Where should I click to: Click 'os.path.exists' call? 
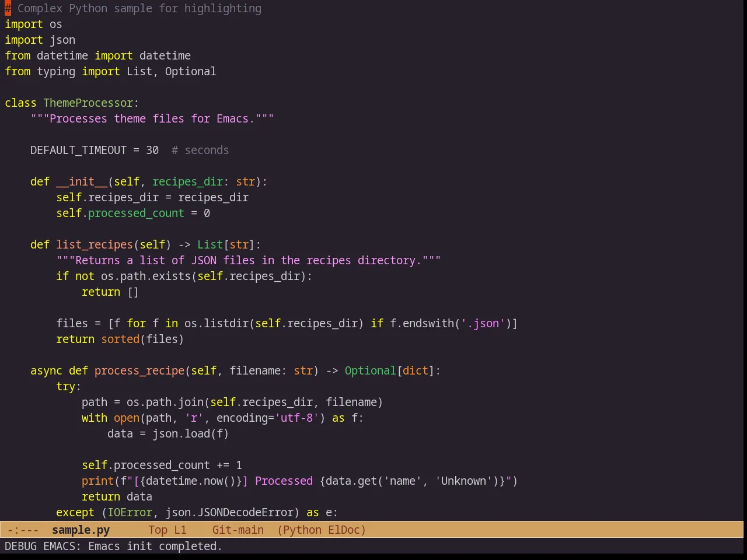pos(146,276)
